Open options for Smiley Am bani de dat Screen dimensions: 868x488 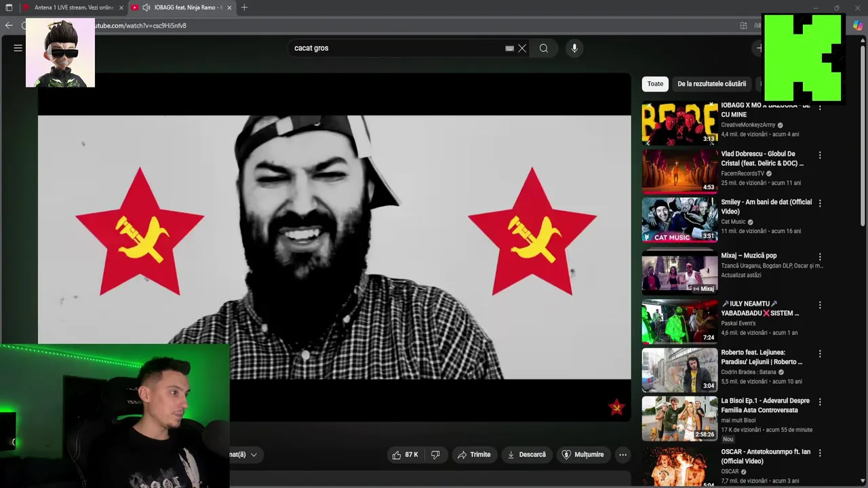(820, 203)
